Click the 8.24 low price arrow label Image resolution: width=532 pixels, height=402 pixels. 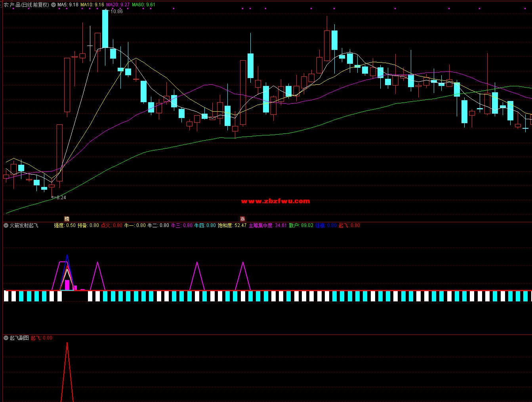coord(60,198)
